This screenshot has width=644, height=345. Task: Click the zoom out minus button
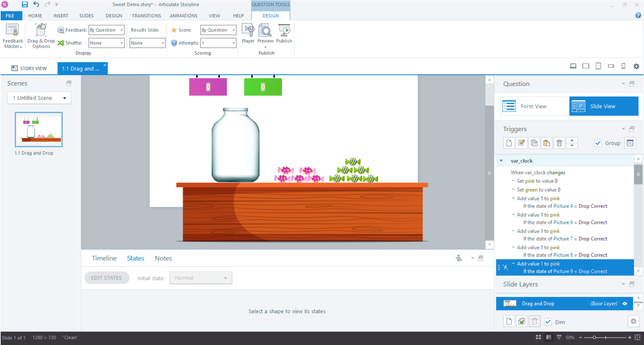click(580, 337)
